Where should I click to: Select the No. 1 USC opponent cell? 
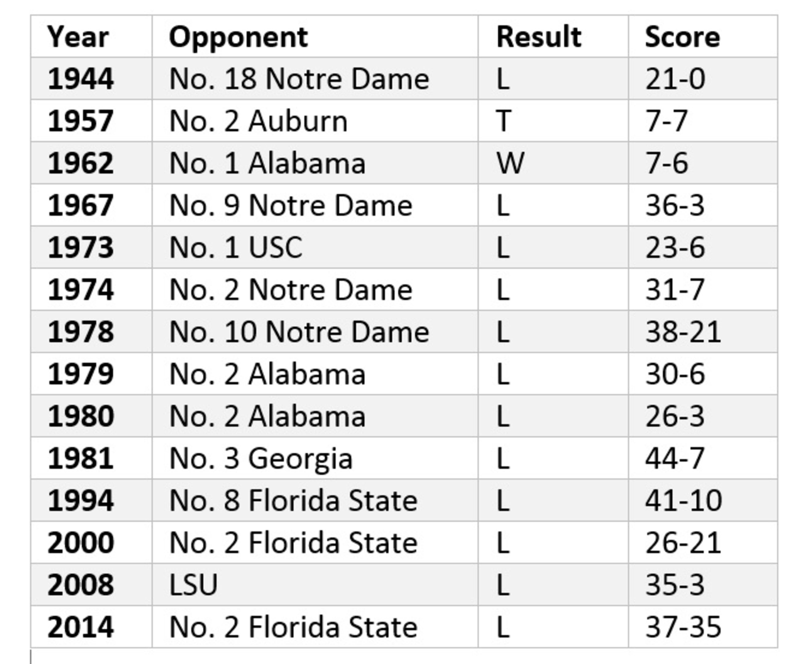pos(236,248)
